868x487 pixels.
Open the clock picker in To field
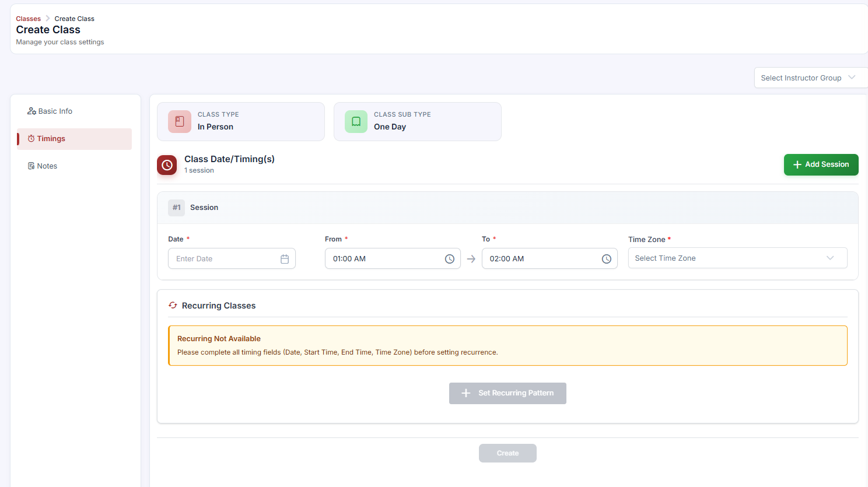(x=607, y=259)
